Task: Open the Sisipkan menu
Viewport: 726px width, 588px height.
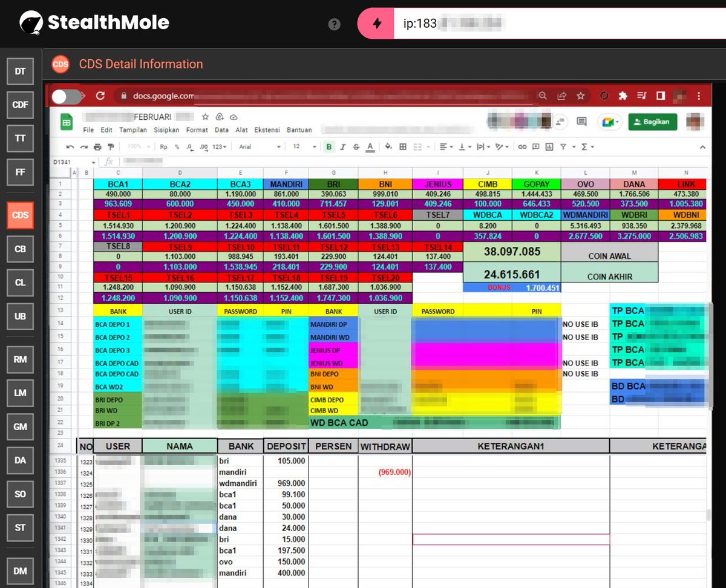Action: point(166,130)
